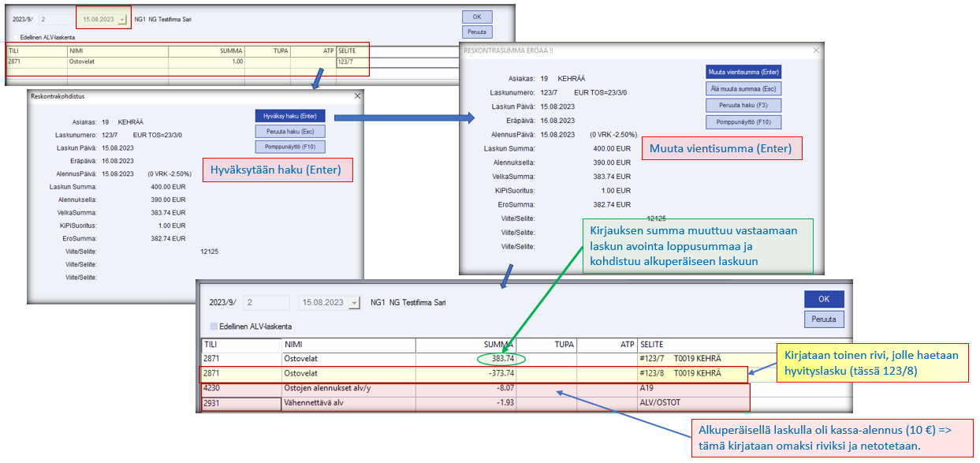Select the -373.74 amount cell
Viewport: 980px width, 463px height.
pyautogui.click(x=465, y=374)
